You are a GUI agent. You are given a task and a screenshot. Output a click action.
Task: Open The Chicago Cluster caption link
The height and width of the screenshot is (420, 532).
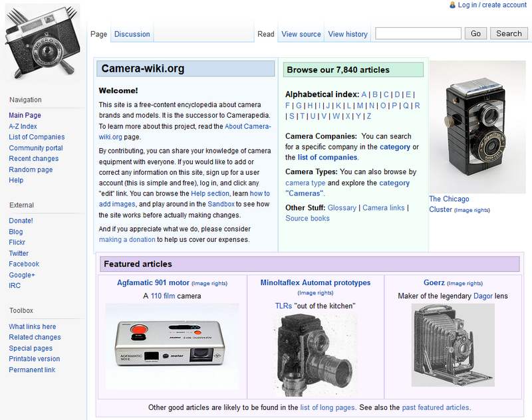(x=449, y=204)
